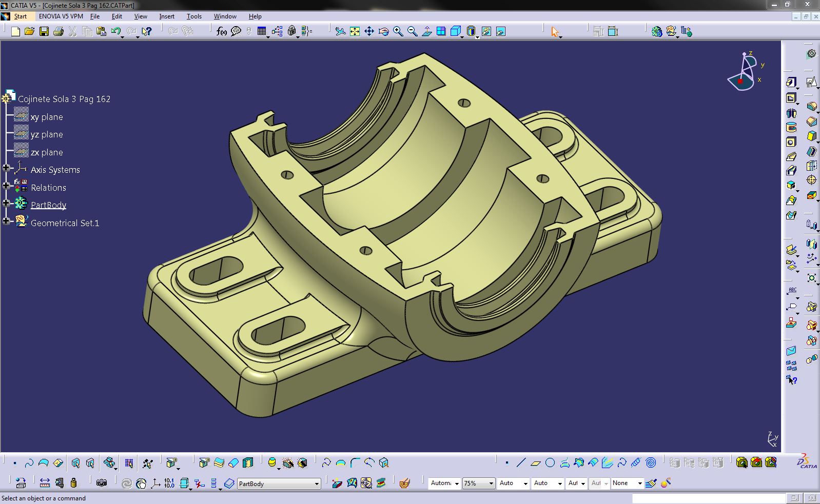Toggle the shading view mode icon
Viewport: 820px width, 504px height.
[x=471, y=32]
